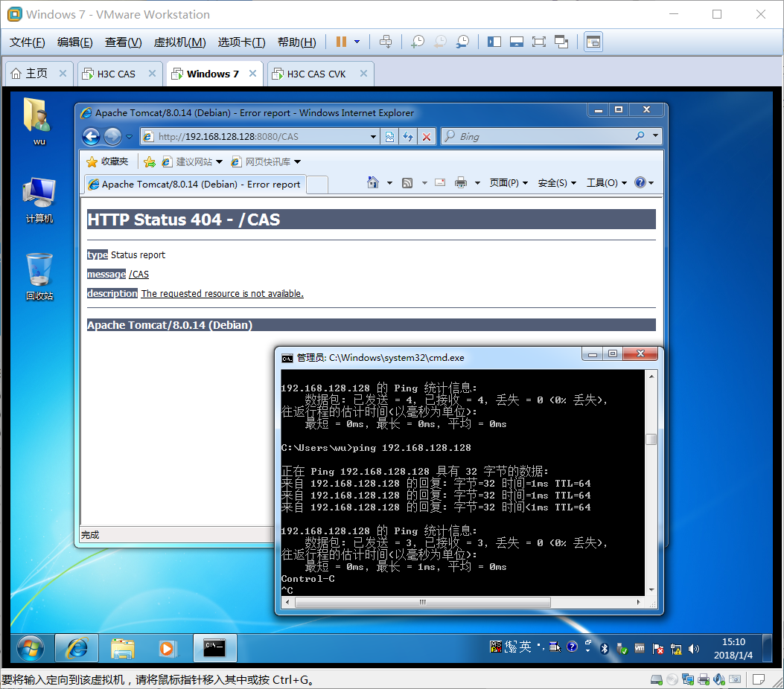Click 'The requested resource is not available.' text

(222, 294)
